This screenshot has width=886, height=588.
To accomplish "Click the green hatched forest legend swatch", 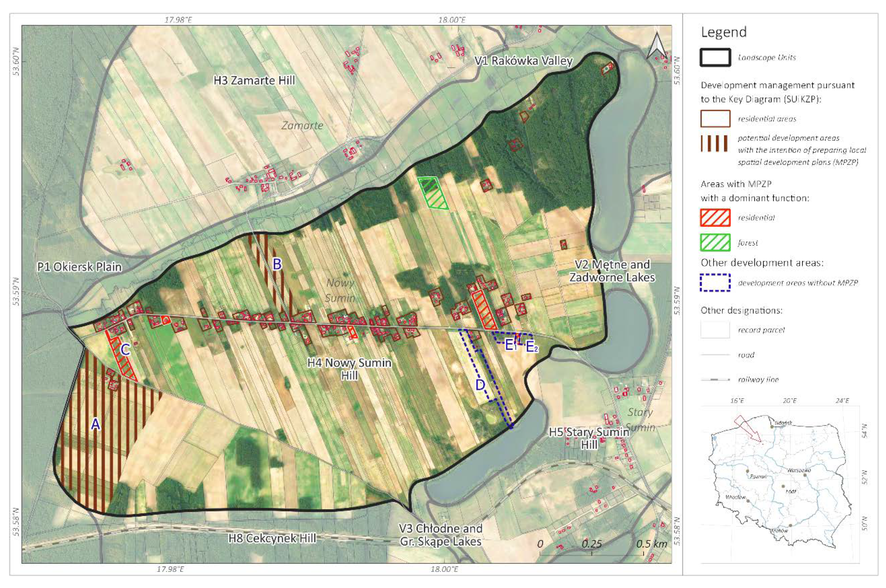I will tap(715, 242).
